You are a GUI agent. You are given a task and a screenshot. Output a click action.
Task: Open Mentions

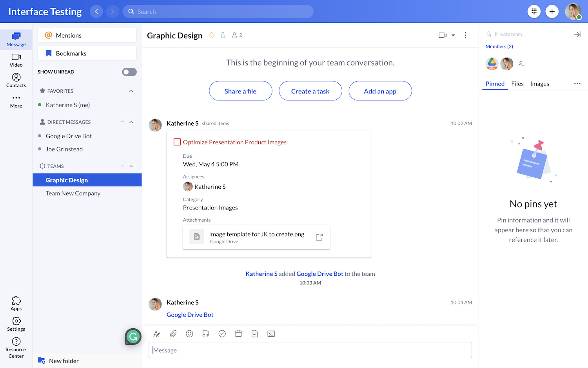[x=87, y=35]
